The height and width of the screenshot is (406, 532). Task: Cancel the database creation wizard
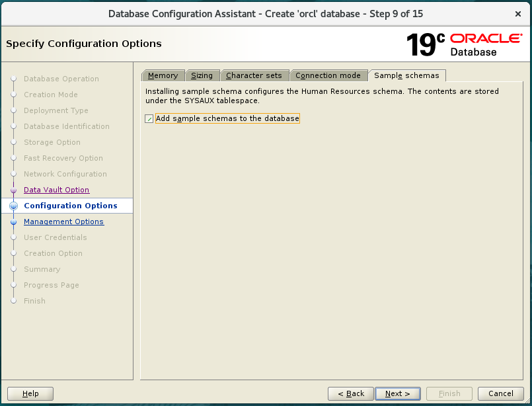(x=501, y=393)
